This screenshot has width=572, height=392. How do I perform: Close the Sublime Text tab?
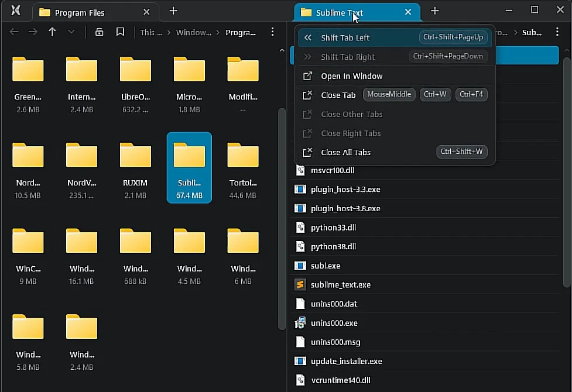[408, 12]
